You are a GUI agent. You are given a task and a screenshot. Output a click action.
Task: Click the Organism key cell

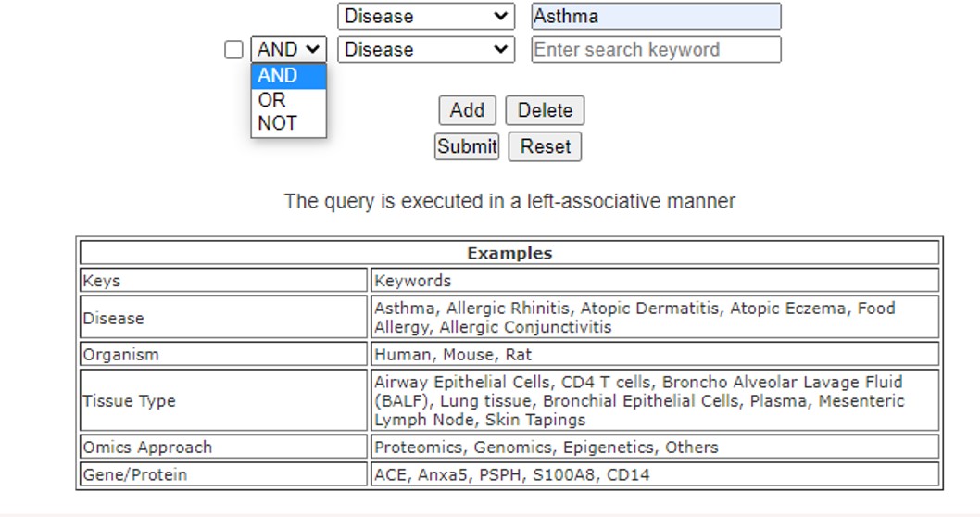point(224,355)
